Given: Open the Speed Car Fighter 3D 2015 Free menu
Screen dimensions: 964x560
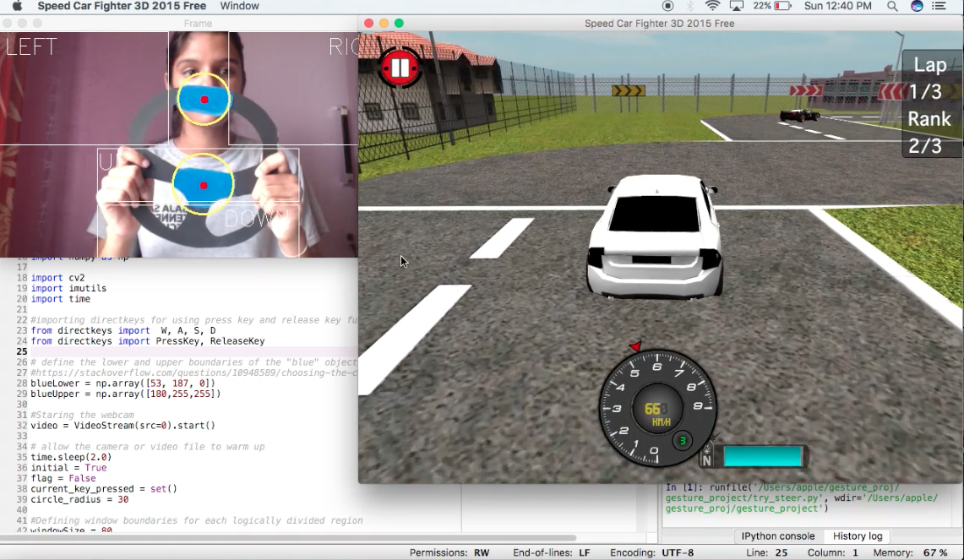Looking at the screenshot, I should (x=122, y=6).
